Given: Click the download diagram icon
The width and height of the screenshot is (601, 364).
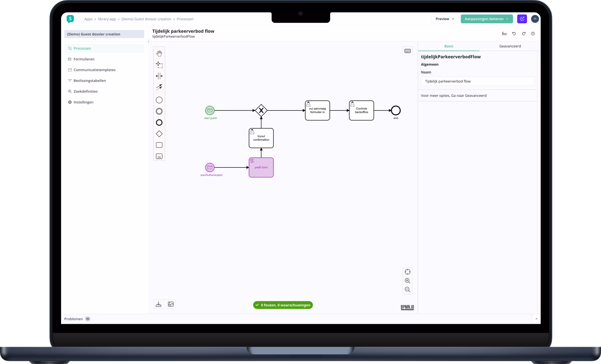Looking at the screenshot, I should pyautogui.click(x=158, y=304).
